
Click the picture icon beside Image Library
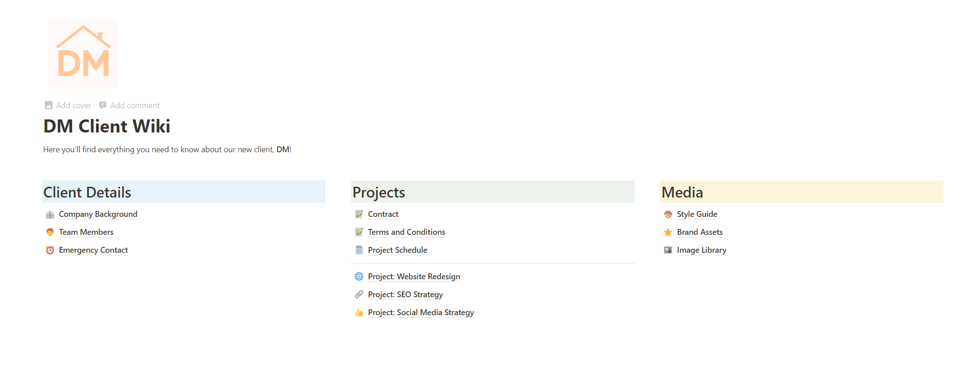(x=668, y=250)
